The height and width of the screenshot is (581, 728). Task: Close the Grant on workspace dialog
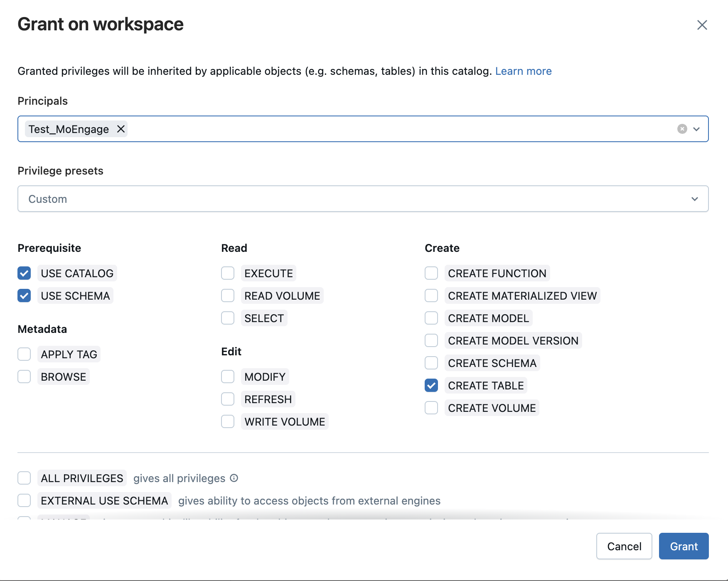click(x=702, y=25)
